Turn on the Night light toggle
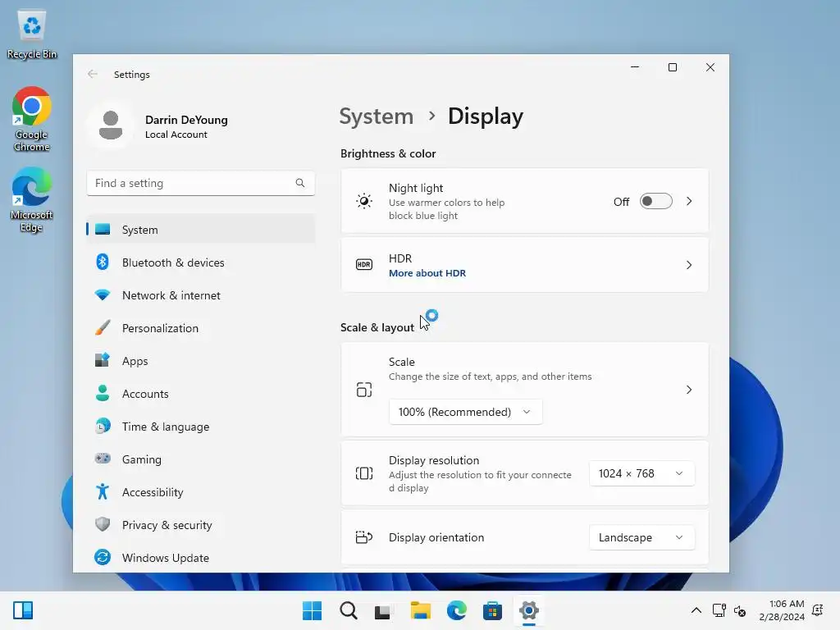This screenshot has width=840, height=630. [x=655, y=202]
